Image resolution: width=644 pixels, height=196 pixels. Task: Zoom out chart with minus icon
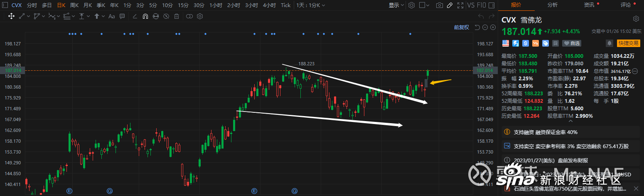tap(485, 27)
